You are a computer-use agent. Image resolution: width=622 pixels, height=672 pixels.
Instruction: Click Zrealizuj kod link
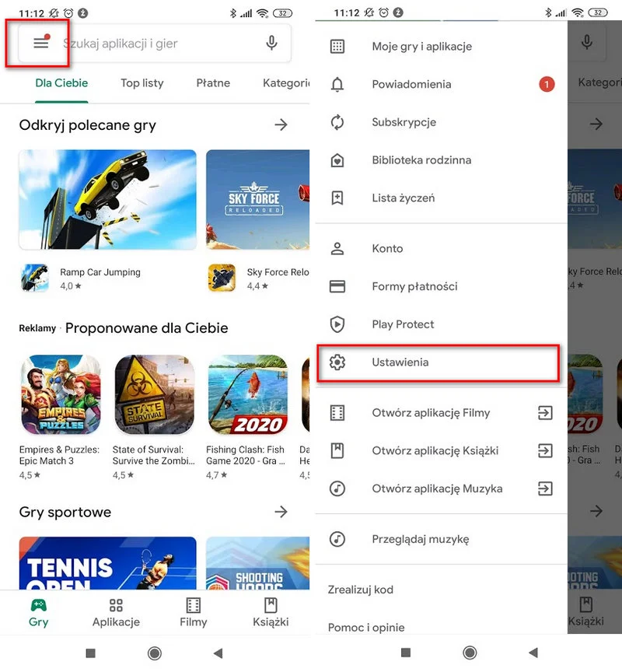[x=360, y=590]
